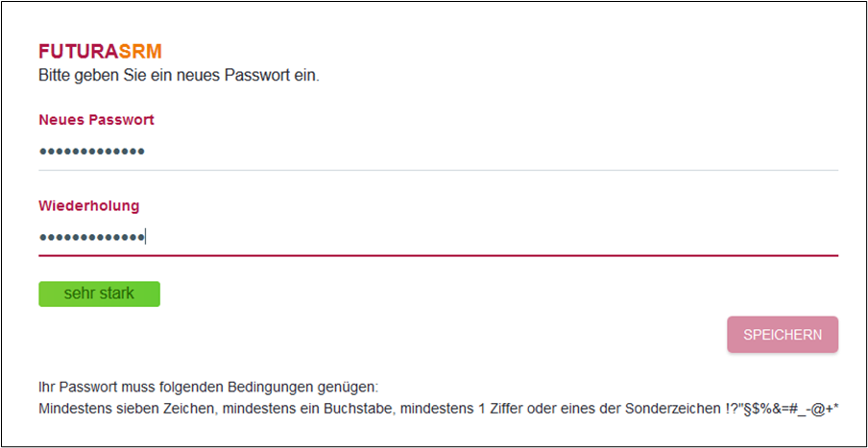Viewport: 868px width, 448px height.
Task: Click 'Bitte geben Sie ein neues Passwort ein' text
Action: [179, 74]
